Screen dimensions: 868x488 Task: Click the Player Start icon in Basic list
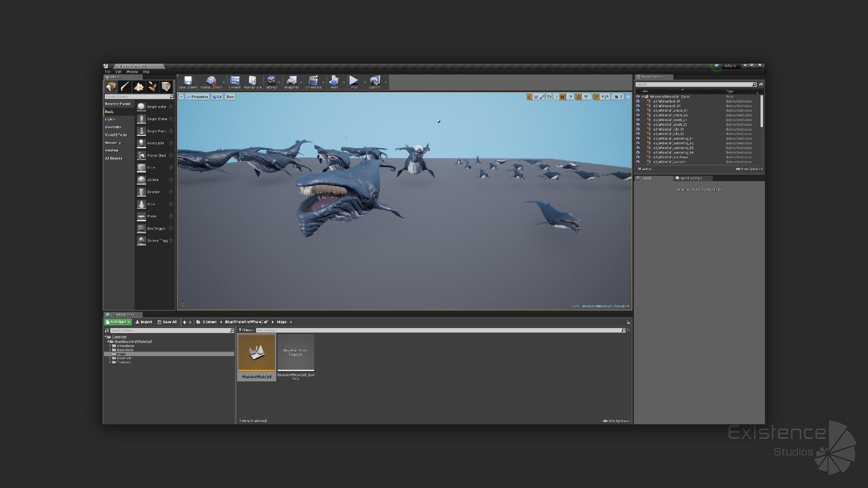coord(142,155)
